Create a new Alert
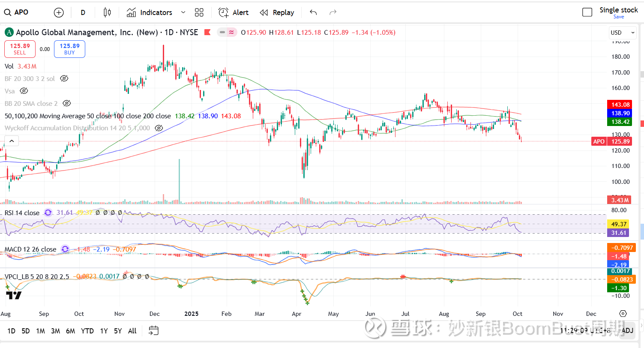The width and height of the screenshot is (644, 348). (234, 12)
